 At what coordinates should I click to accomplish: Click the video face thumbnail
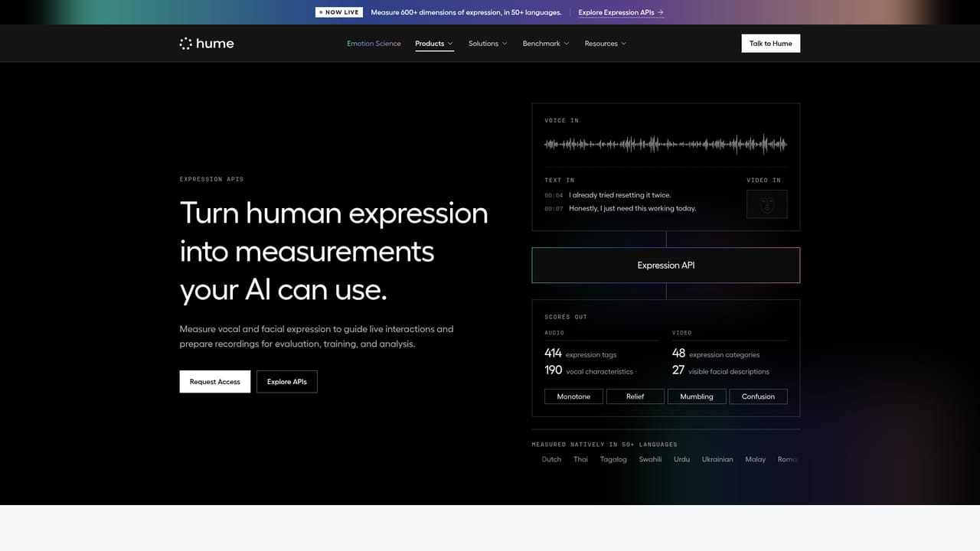(767, 204)
